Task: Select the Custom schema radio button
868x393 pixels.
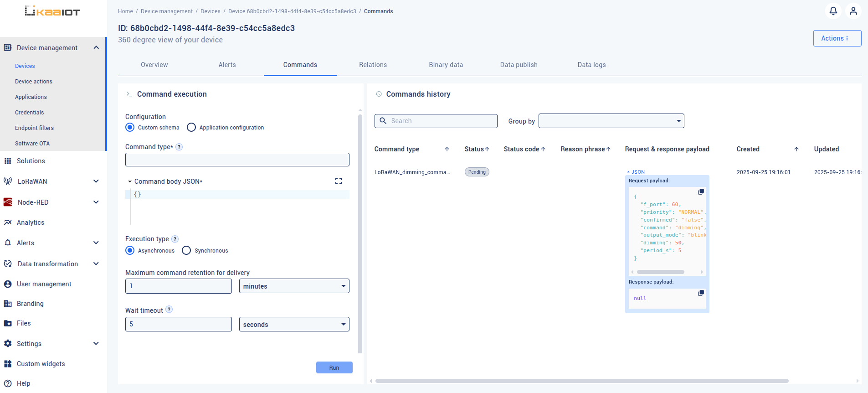Action: [x=130, y=128]
